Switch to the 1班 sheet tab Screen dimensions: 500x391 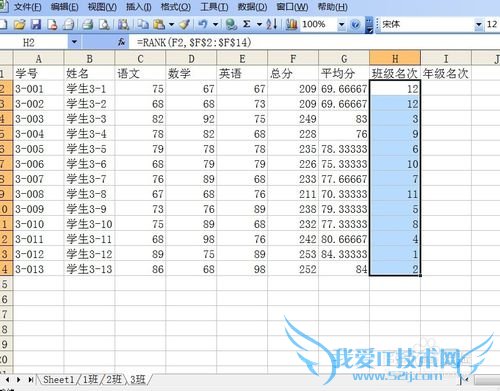click(x=90, y=379)
